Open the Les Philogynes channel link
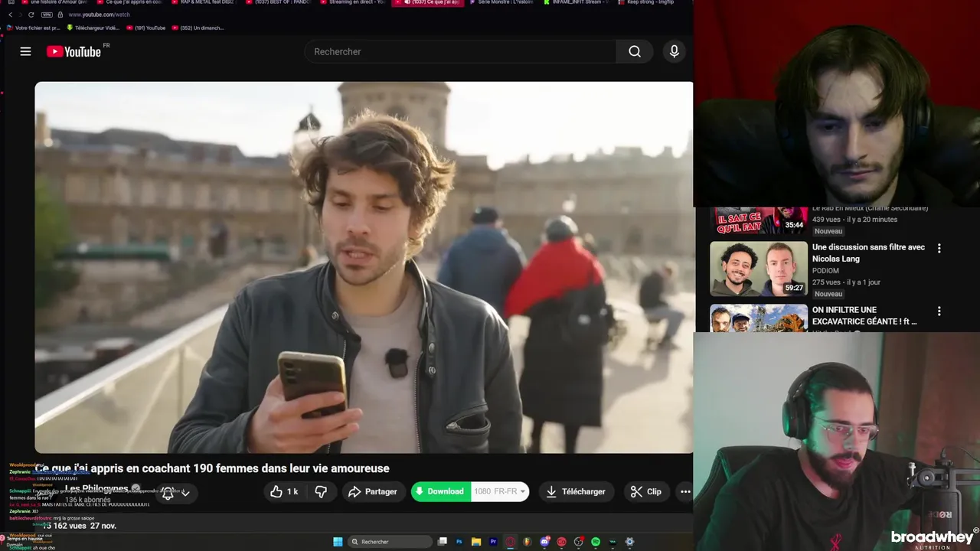Image resolution: width=980 pixels, height=551 pixels. coord(96,488)
